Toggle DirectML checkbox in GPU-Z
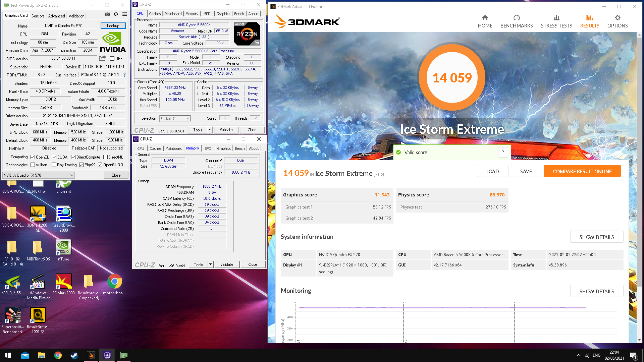Image resolution: width=644 pixels, height=362 pixels. tap(105, 157)
